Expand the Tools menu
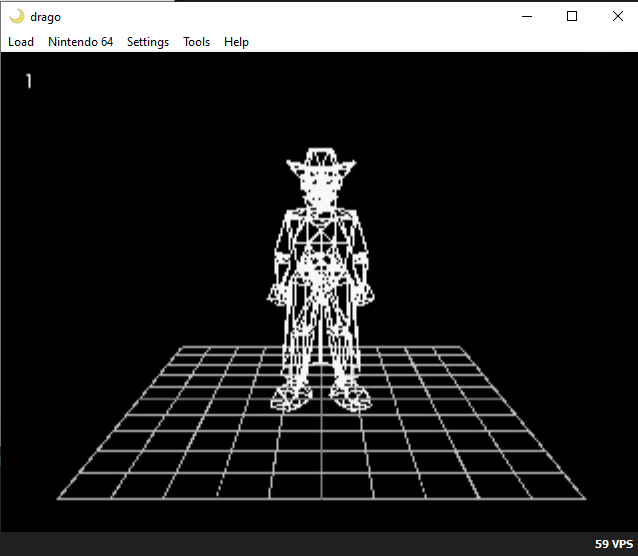Image resolution: width=638 pixels, height=556 pixels. 196,42
